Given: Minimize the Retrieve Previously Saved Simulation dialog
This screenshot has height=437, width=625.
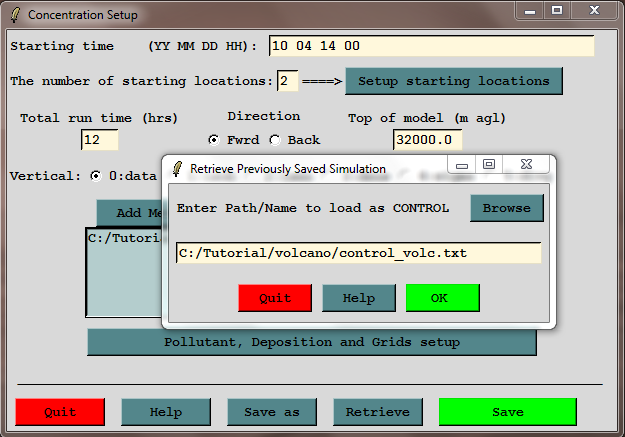Looking at the screenshot, I should (x=462, y=165).
